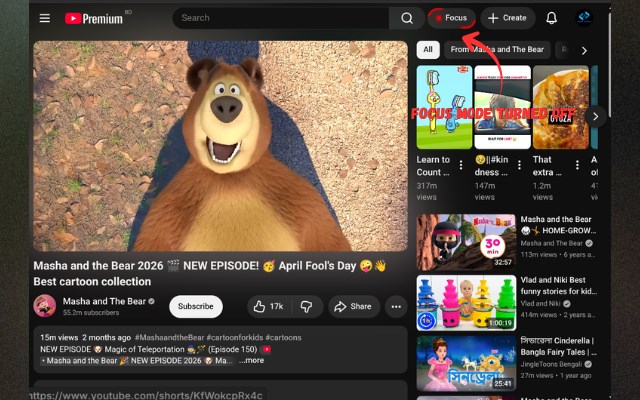Expand the description with ...more
The width and height of the screenshot is (640, 400).
click(x=251, y=360)
